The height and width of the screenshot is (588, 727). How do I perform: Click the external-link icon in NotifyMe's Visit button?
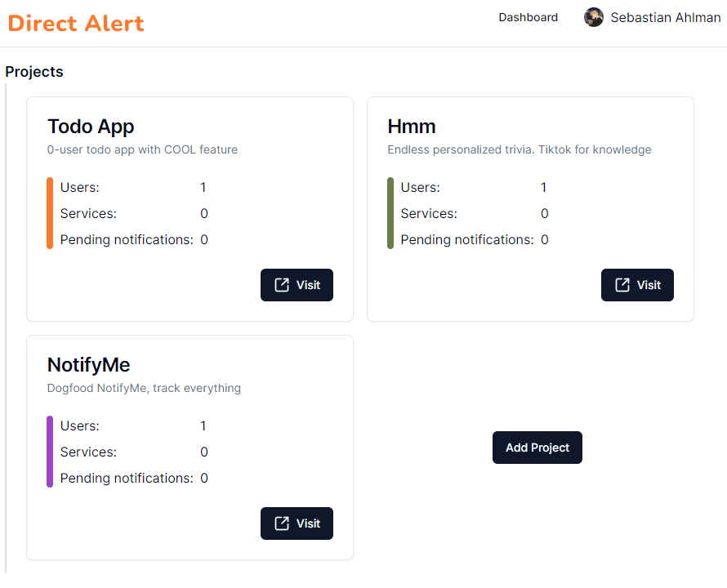tap(282, 523)
